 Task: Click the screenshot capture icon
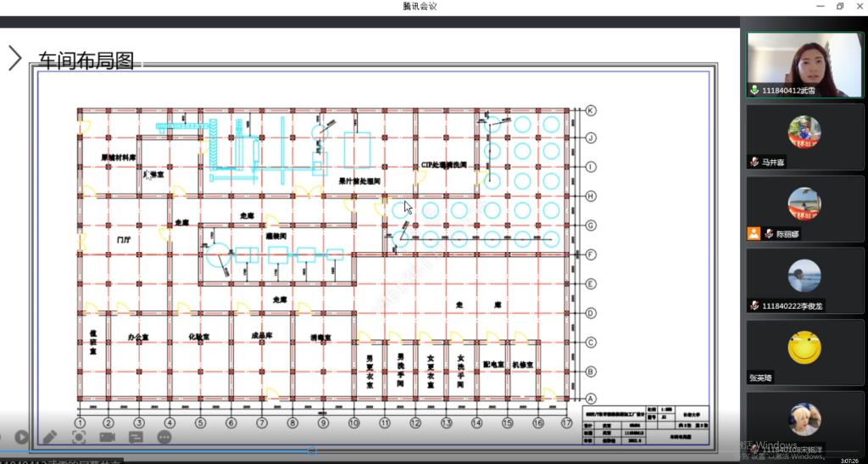[79, 437]
